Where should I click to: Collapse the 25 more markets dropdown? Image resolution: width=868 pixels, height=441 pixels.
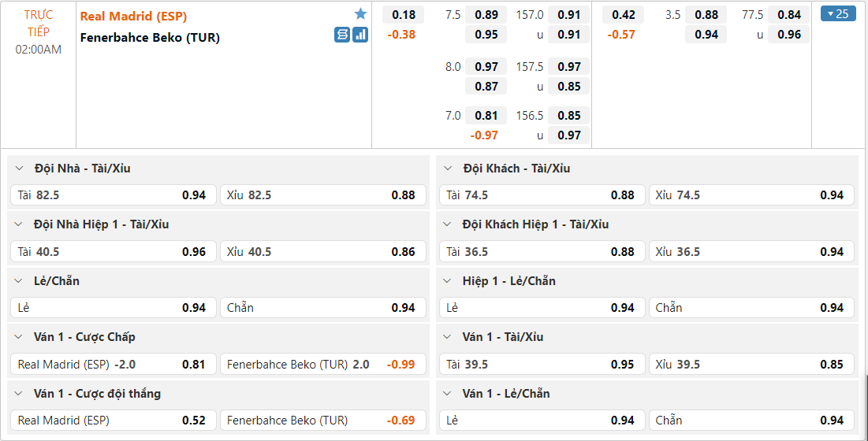click(837, 13)
